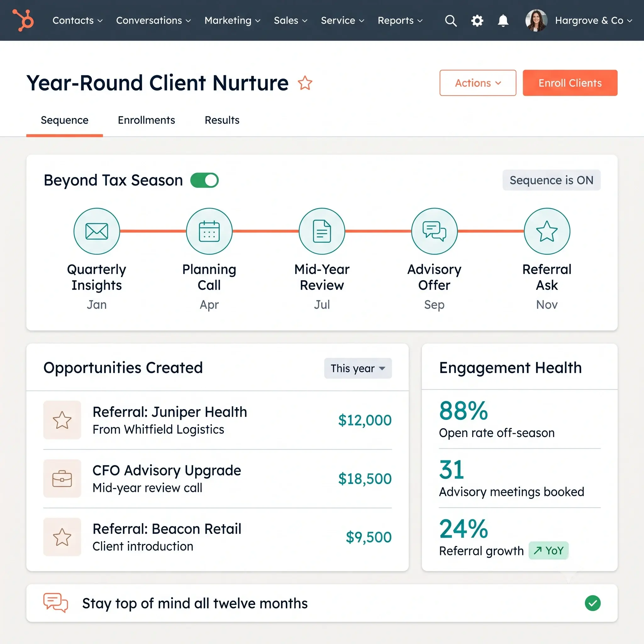Select the Referral Ask star step icon
The height and width of the screenshot is (644, 644).
tap(547, 231)
